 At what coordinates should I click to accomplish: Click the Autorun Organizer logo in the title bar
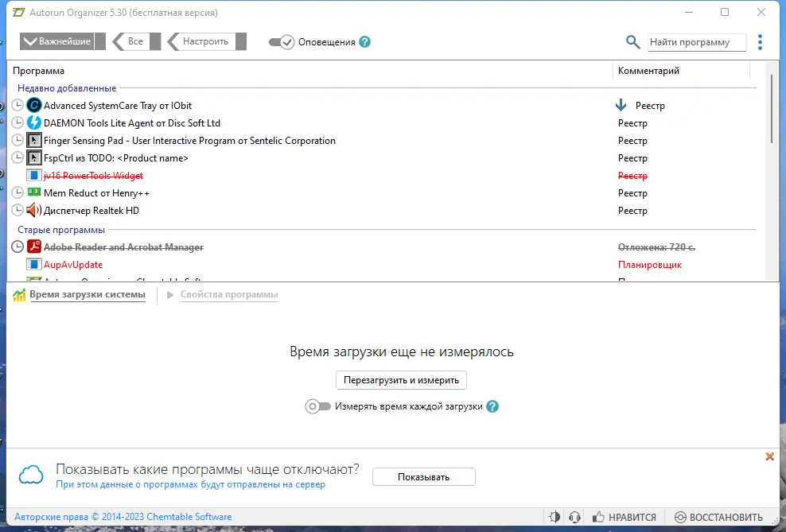point(18,13)
